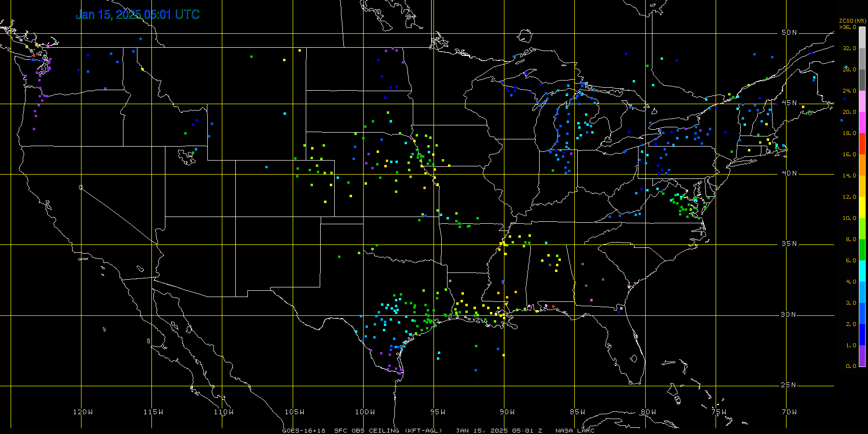Click the 45N latitude label

(x=789, y=103)
